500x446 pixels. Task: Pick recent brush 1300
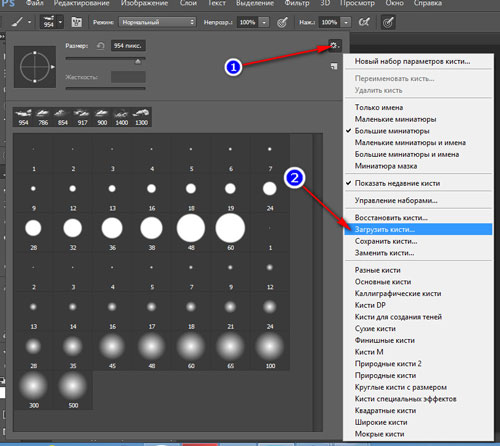coord(141,117)
